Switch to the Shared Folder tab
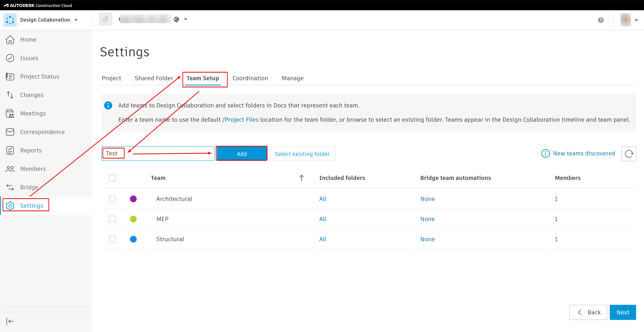Image resolution: width=644 pixels, height=332 pixels. pyautogui.click(x=153, y=78)
